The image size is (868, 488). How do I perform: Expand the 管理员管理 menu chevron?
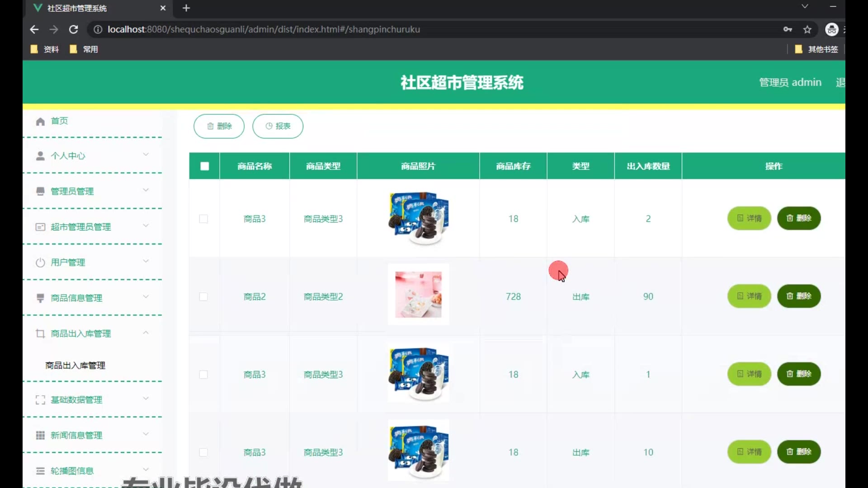146,190
